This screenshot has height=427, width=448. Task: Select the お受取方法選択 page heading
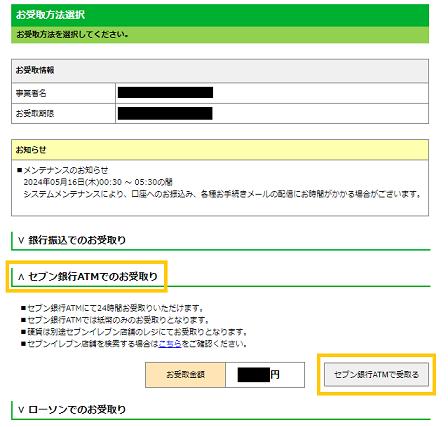click(50, 15)
